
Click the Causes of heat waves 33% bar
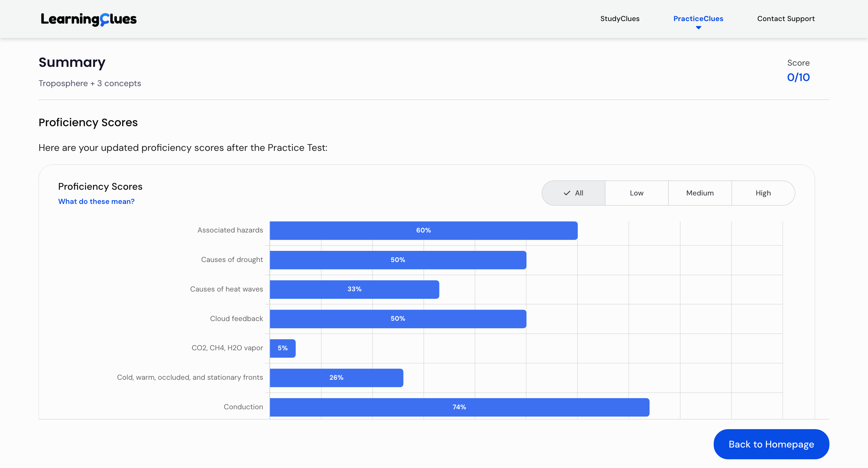pos(354,289)
